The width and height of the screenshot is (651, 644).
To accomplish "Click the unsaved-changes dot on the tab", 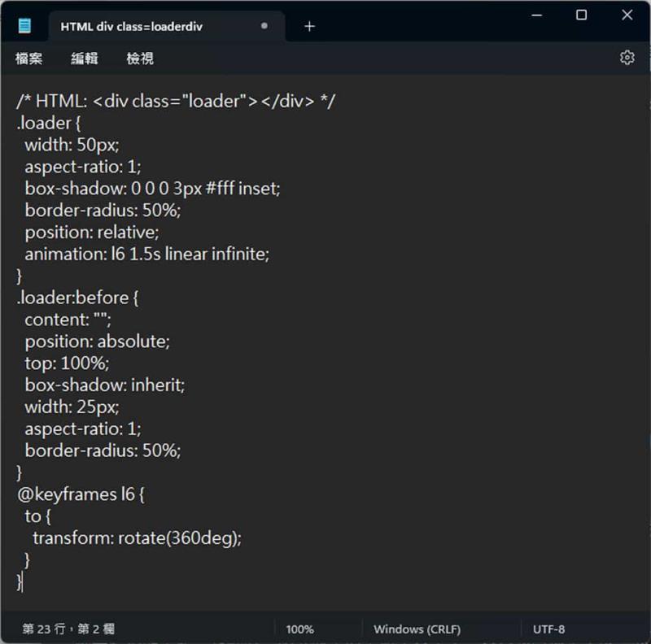I will pos(264,26).
